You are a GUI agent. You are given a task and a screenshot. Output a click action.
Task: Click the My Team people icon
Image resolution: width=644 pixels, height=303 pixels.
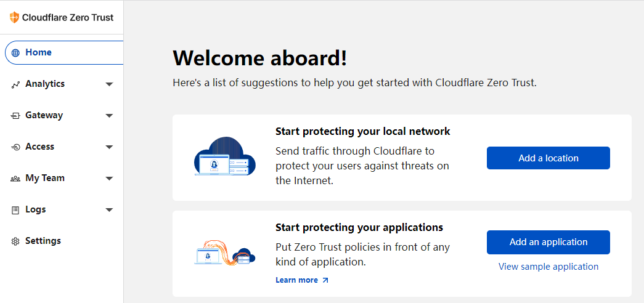pyautogui.click(x=15, y=179)
